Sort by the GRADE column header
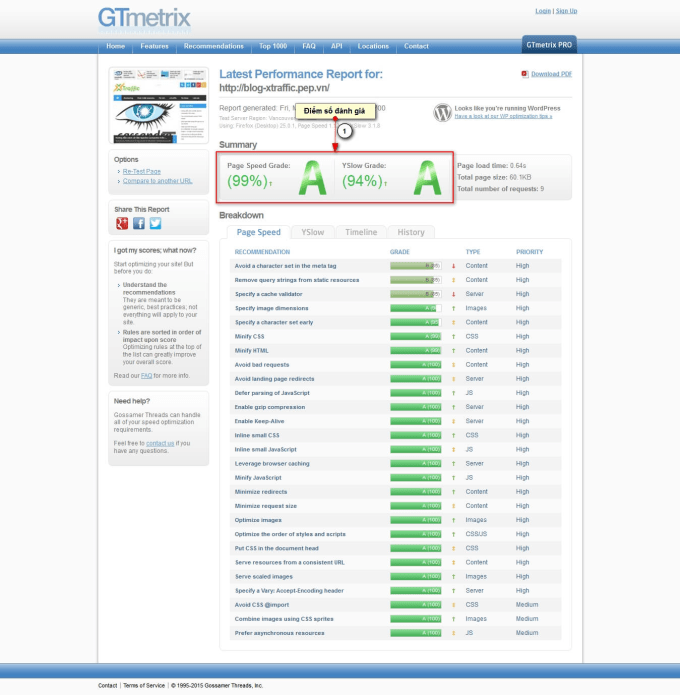Image resolution: width=680 pixels, height=695 pixels. [x=399, y=252]
